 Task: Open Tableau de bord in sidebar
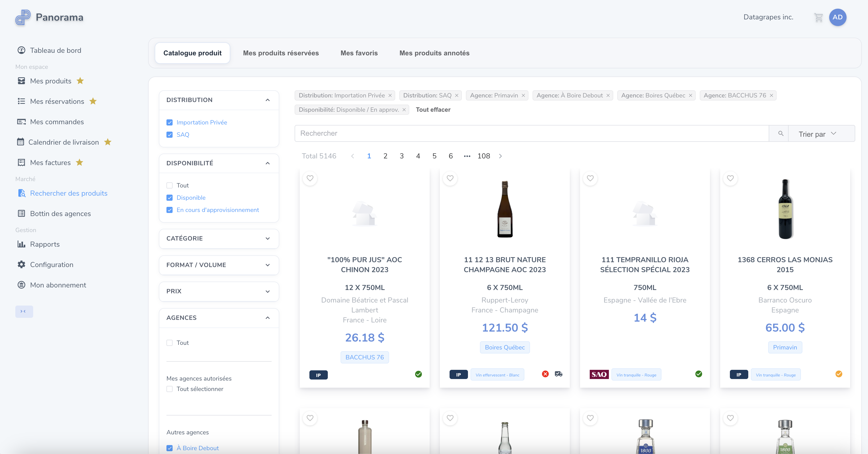point(50,51)
